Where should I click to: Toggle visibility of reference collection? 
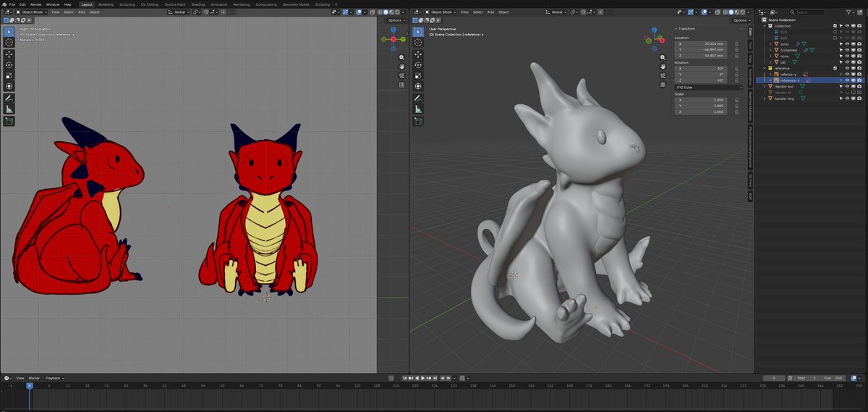pos(848,68)
